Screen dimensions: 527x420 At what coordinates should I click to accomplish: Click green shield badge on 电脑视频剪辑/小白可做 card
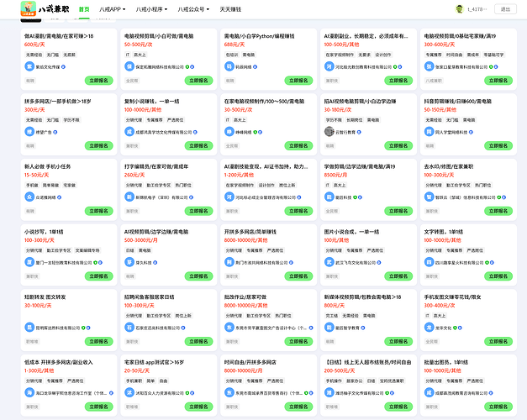click(187, 67)
